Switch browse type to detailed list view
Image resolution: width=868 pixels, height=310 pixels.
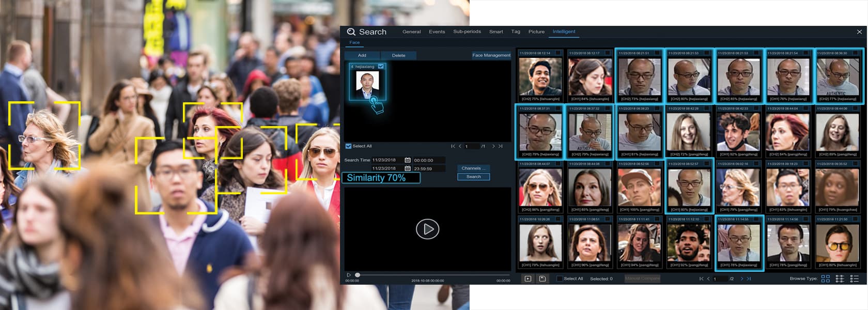854,278
